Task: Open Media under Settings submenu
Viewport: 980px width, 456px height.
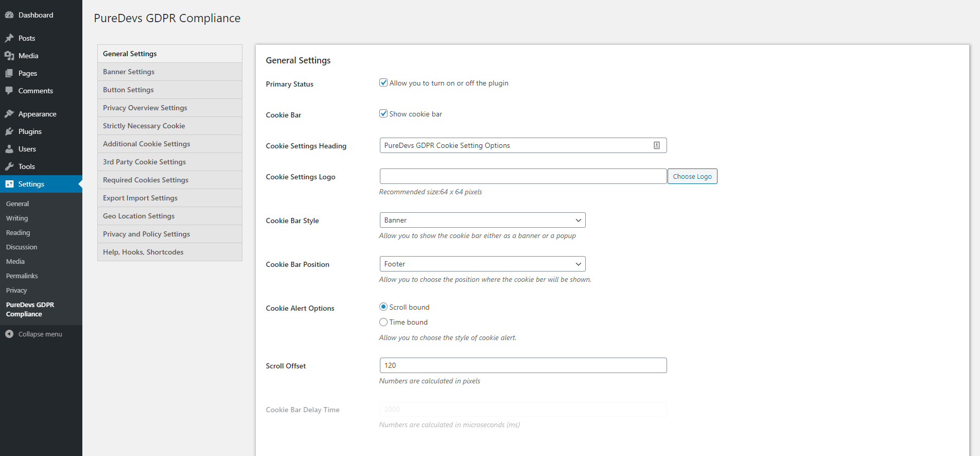Action: pos(15,261)
